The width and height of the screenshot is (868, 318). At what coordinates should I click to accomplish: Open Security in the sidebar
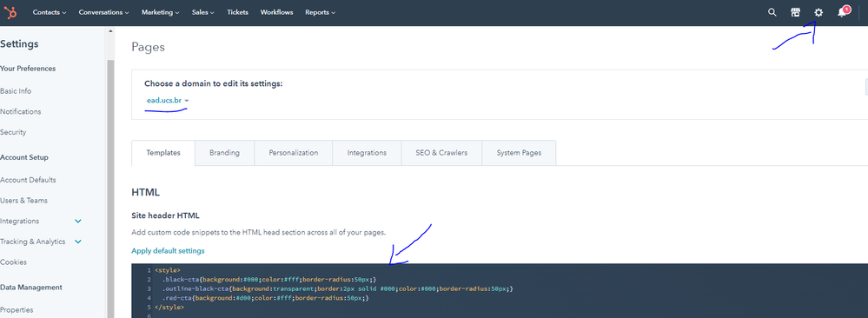(13, 132)
